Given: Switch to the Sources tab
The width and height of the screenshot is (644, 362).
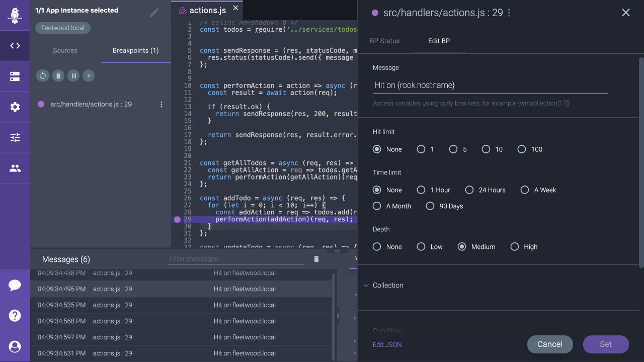Looking at the screenshot, I should click(x=65, y=50).
